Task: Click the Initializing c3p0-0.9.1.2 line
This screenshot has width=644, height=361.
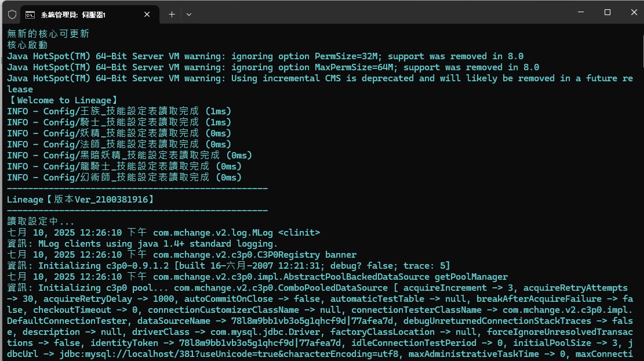Action: [229, 266]
